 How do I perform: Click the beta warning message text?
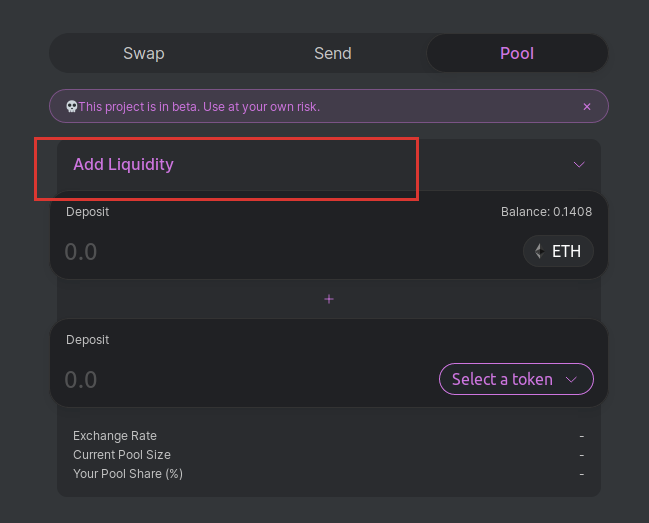point(199,107)
